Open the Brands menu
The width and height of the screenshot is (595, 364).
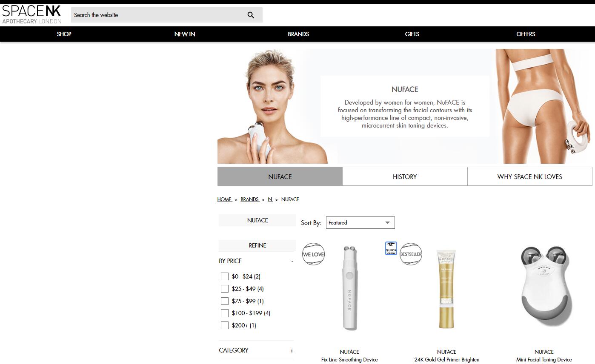click(298, 34)
